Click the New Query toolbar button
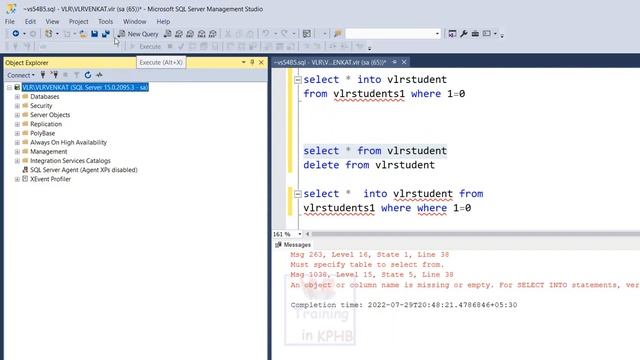 (138, 34)
